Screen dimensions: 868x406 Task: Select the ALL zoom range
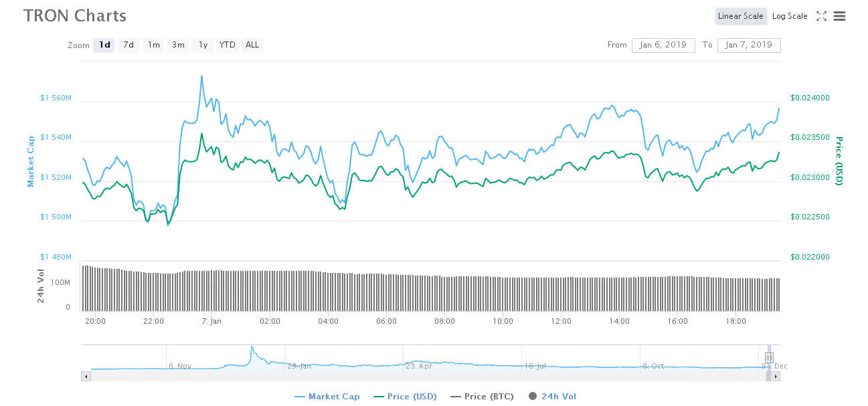(x=252, y=45)
